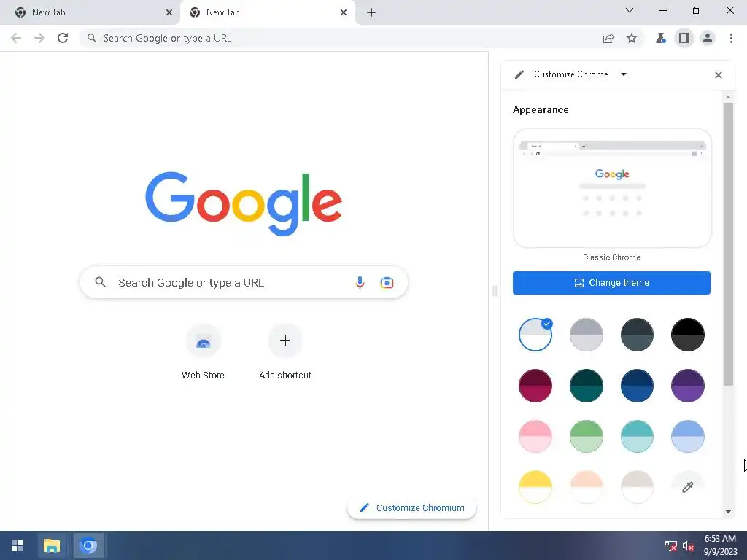This screenshot has height=560, width=747.
Task: Click the Change theme button
Action: point(611,283)
